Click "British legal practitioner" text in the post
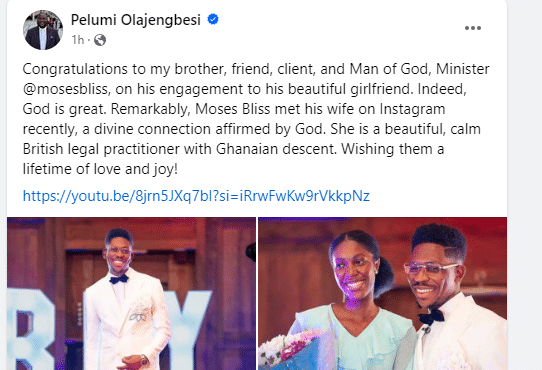This screenshot has width=542, height=370. coord(101,149)
